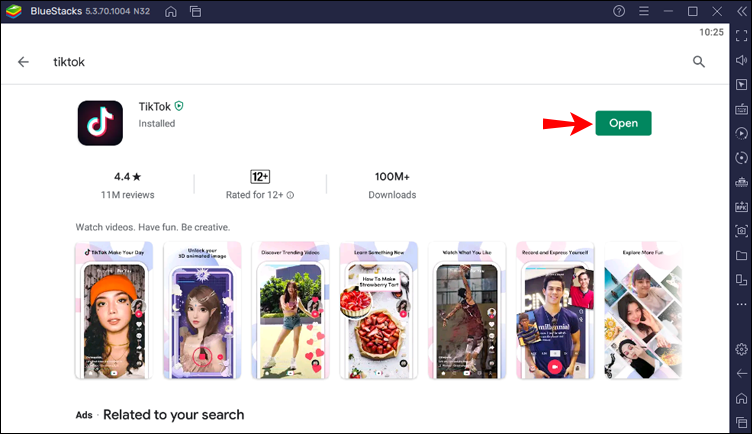Open Record and Express Yourself screenshot
Screen dimensions: 752x434
click(555, 311)
